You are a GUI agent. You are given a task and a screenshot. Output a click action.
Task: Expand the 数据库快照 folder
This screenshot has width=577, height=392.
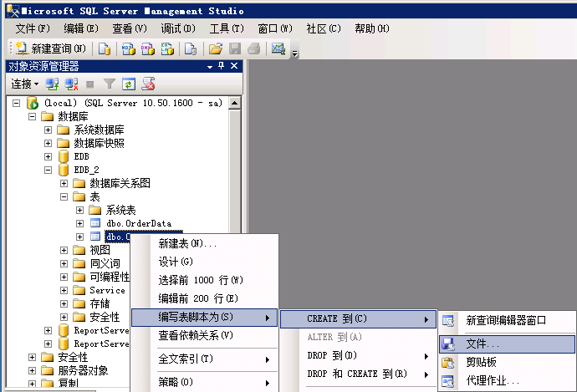(x=48, y=143)
